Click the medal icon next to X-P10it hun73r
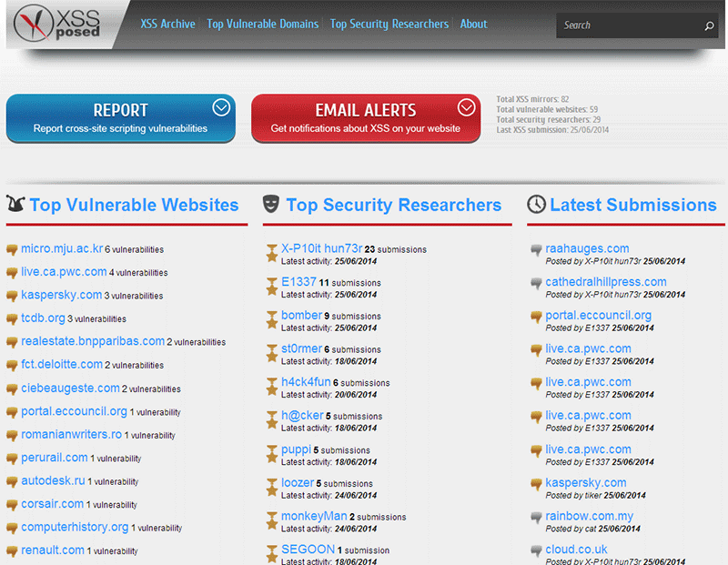Image resolution: width=728 pixels, height=565 pixels. point(271,254)
